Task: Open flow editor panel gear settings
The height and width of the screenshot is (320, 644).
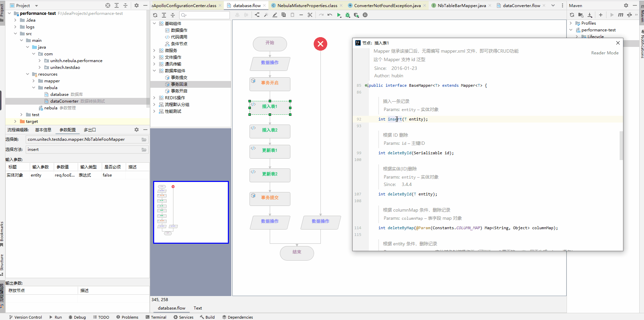Action: click(x=137, y=130)
